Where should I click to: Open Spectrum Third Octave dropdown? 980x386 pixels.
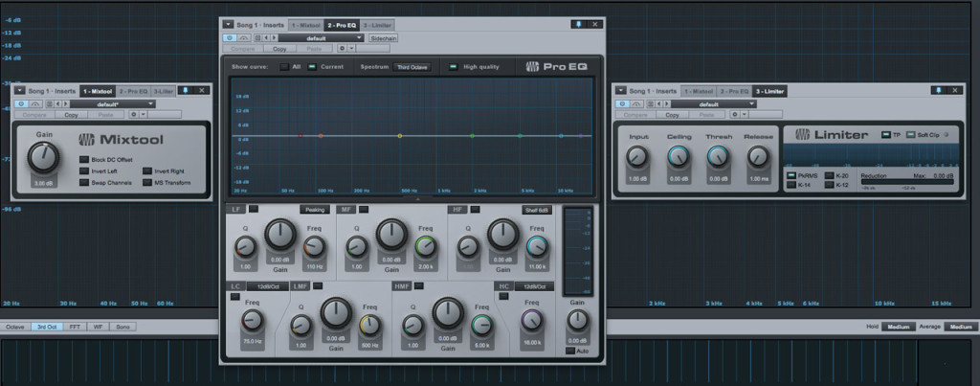412,67
